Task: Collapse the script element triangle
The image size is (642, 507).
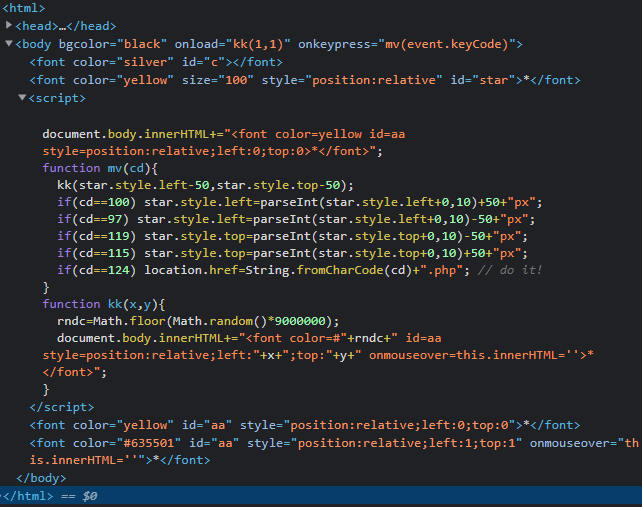Action: click(x=22, y=97)
